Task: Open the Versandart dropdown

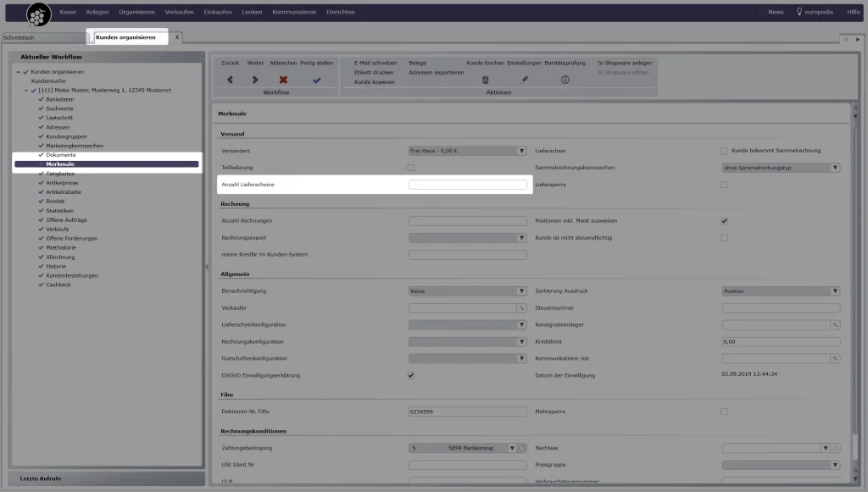Action: tap(522, 151)
